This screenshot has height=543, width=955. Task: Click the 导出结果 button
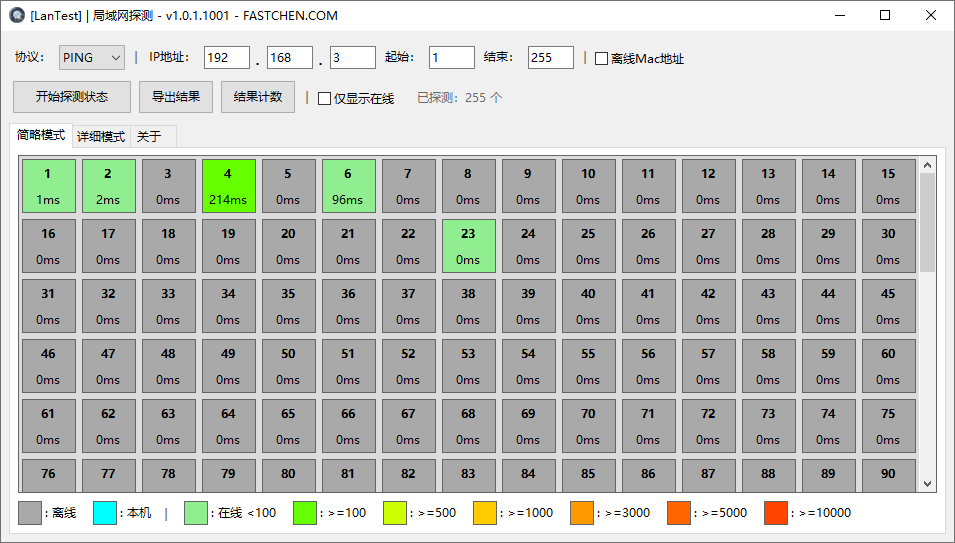point(176,97)
